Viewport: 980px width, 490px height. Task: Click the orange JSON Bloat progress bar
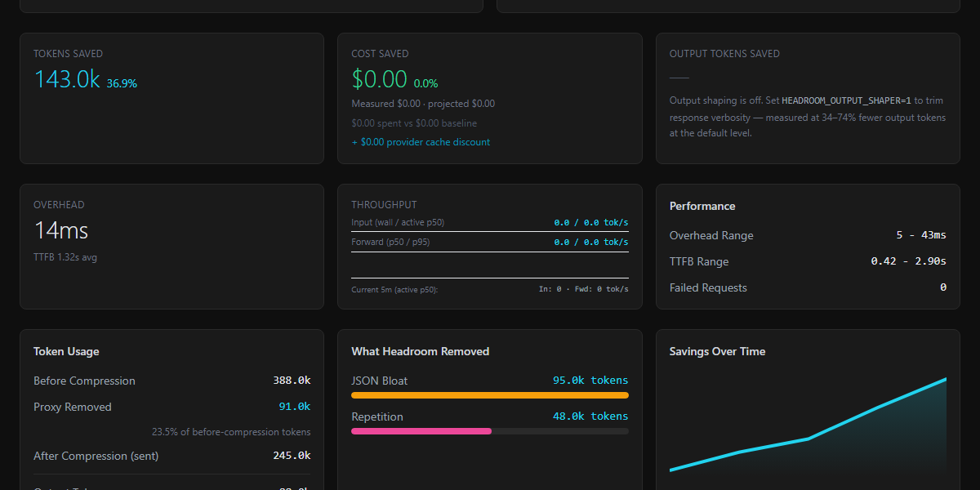[x=490, y=395]
